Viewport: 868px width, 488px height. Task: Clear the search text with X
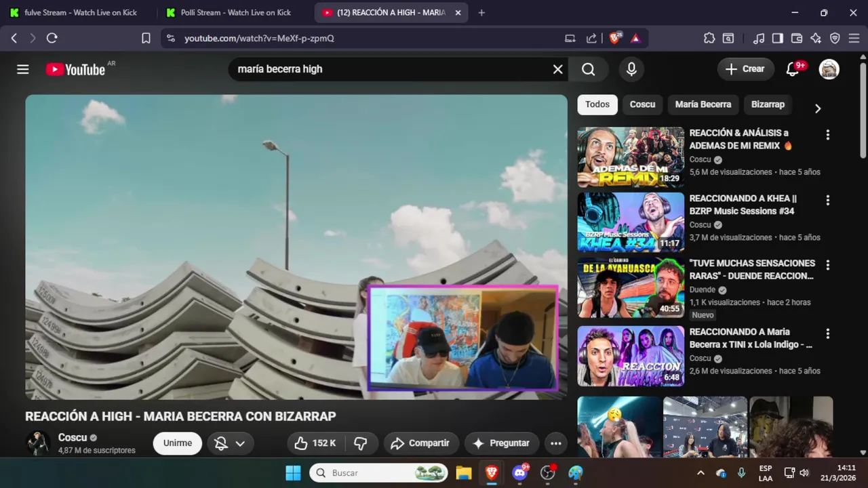557,69
